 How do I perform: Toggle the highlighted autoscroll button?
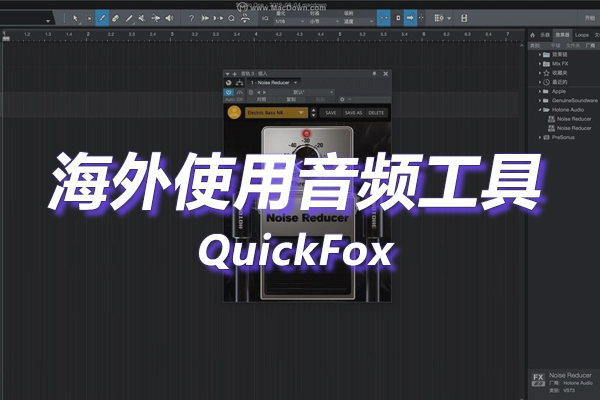(383, 18)
